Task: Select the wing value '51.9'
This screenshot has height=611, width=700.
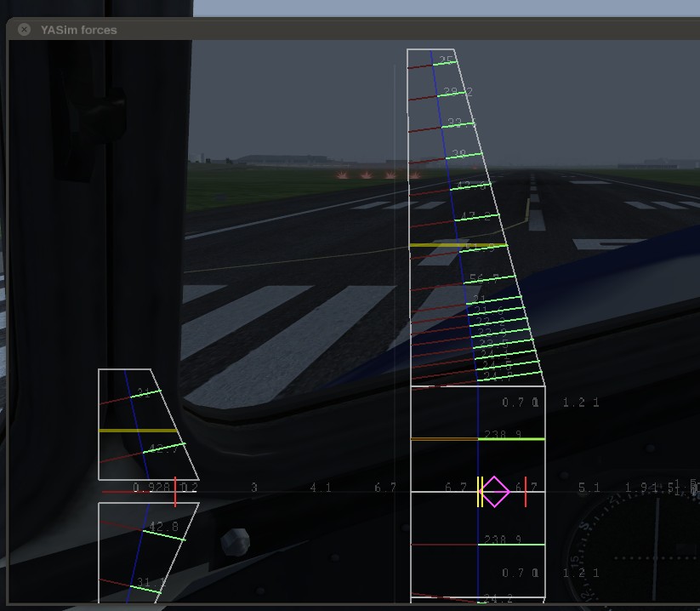Action: coord(480,247)
